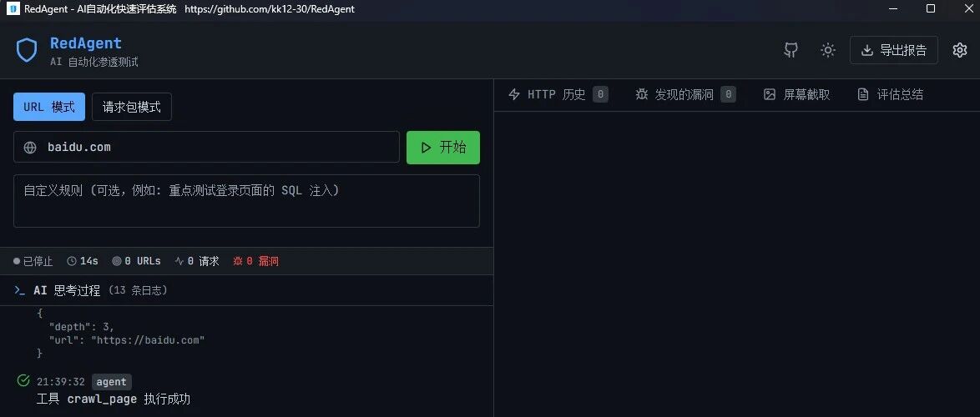Click the globe icon in URL field

pyautogui.click(x=30, y=148)
